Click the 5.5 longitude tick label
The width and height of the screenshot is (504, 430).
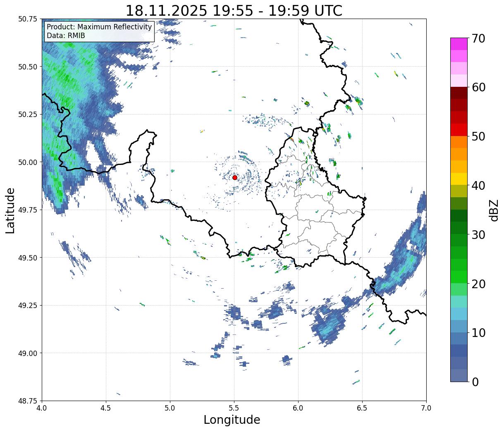(234, 408)
